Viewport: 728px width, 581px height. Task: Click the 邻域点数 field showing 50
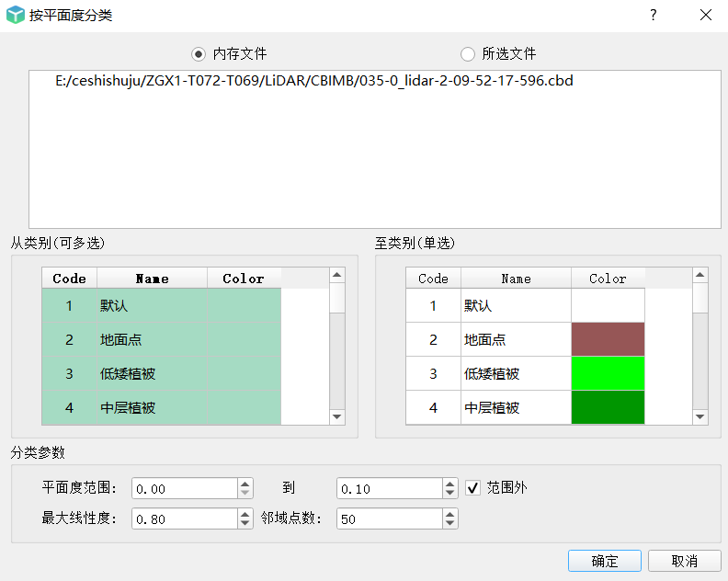(390, 518)
